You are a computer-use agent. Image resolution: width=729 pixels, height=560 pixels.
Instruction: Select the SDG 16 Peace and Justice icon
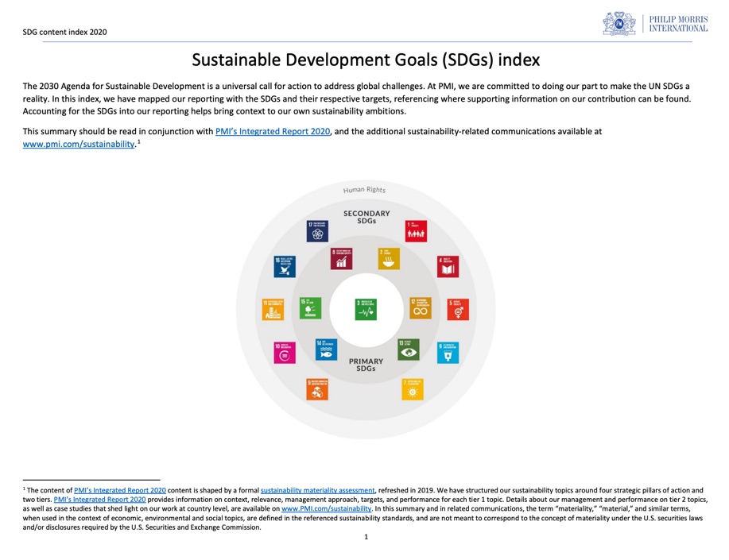tap(285, 267)
